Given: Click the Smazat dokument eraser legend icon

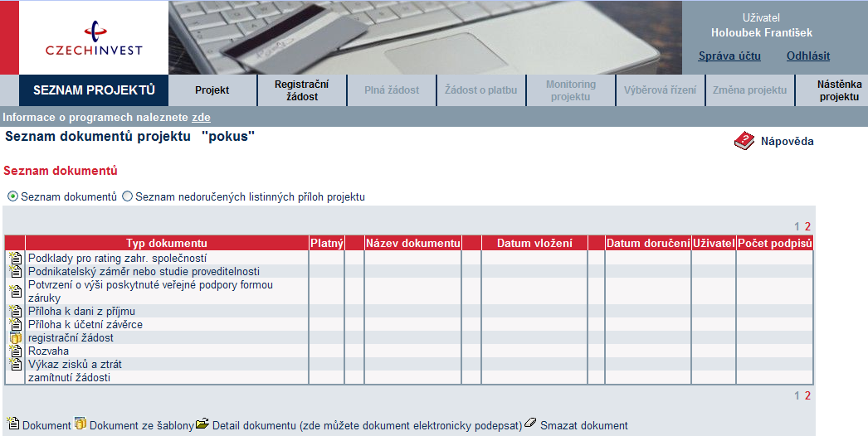Looking at the screenshot, I should pos(530,423).
